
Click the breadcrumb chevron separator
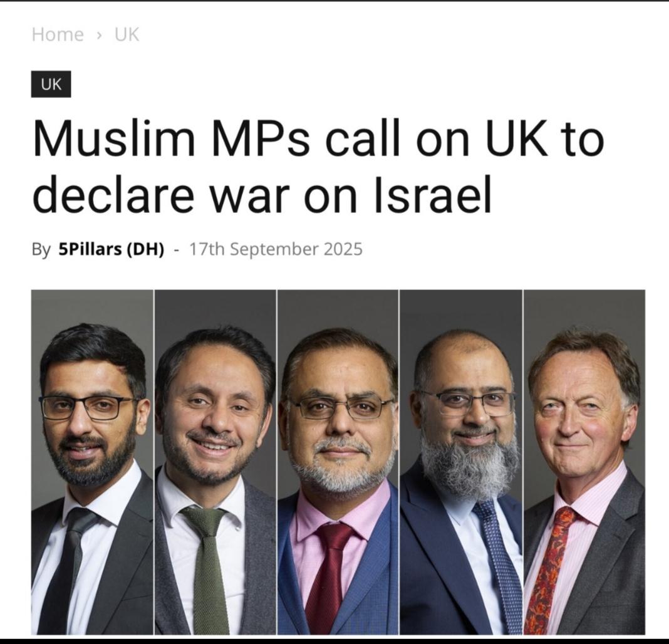[x=99, y=36]
